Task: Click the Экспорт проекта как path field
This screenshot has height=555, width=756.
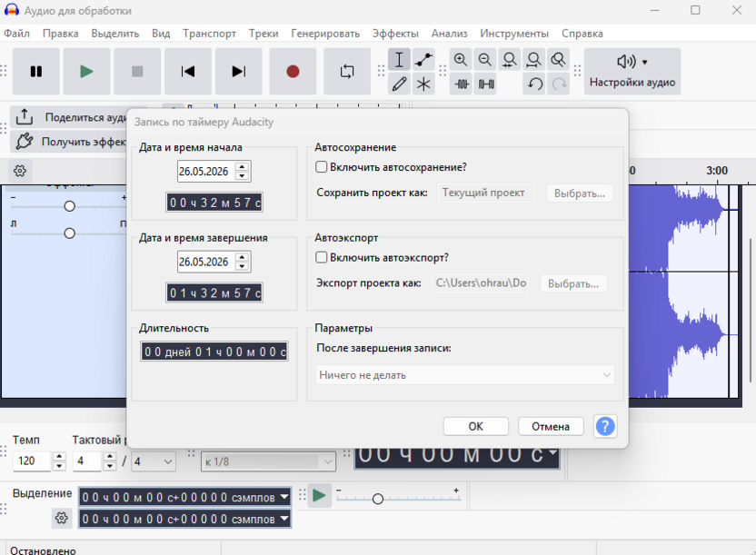Action: point(481,283)
